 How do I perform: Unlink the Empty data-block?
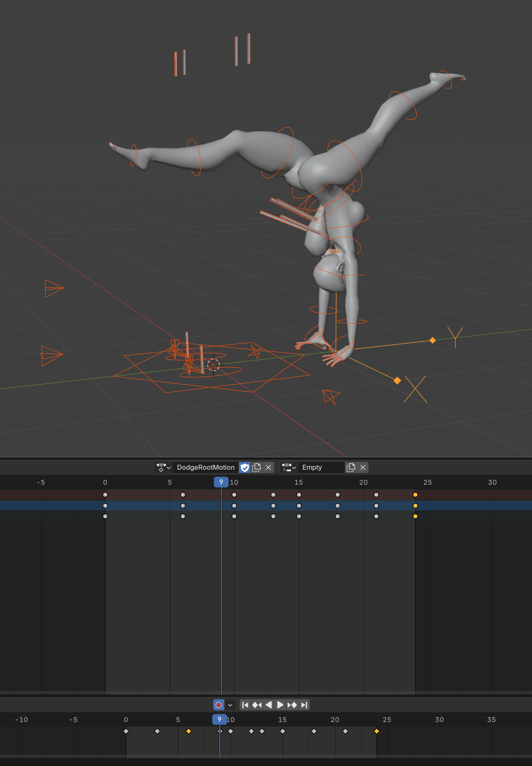(363, 468)
